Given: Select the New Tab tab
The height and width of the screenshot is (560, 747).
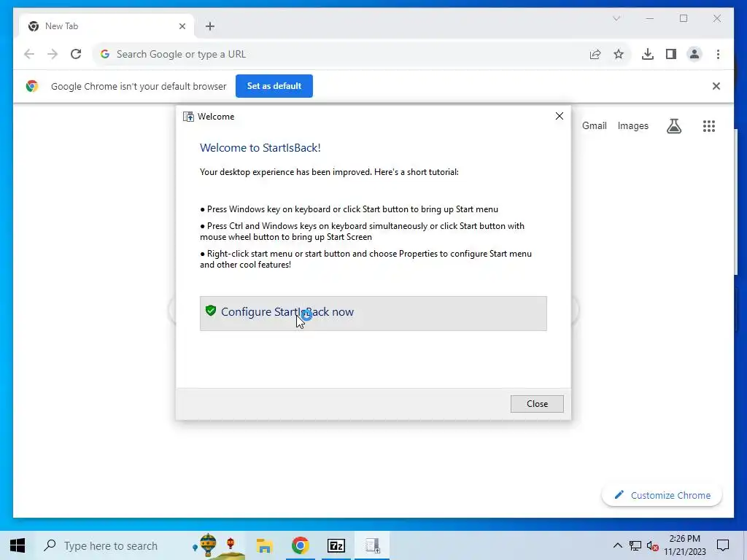Looking at the screenshot, I should [x=107, y=26].
